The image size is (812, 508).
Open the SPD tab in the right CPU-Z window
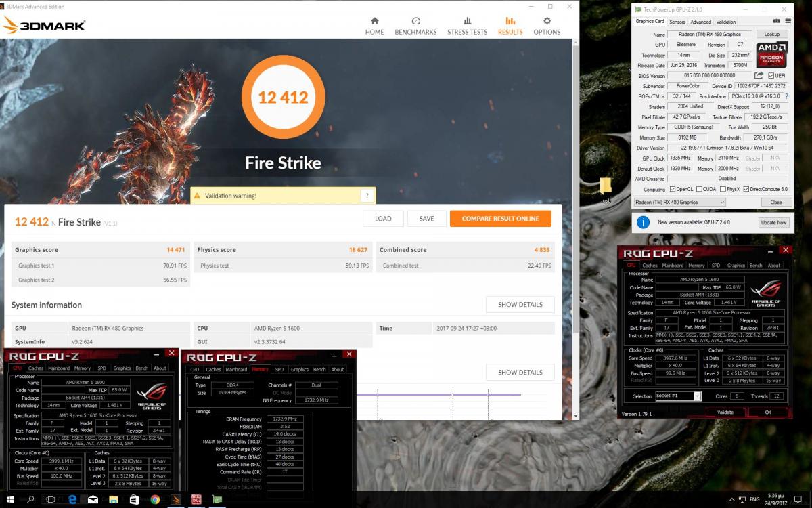[x=716, y=266]
